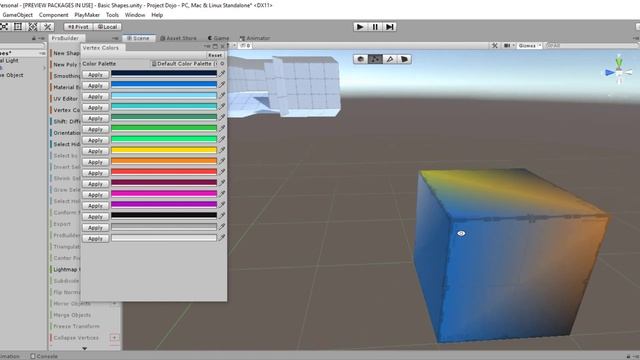Image resolution: width=640 pixels, height=360 pixels.
Task: Click eyedropper beside the red swatch
Action: point(222,173)
